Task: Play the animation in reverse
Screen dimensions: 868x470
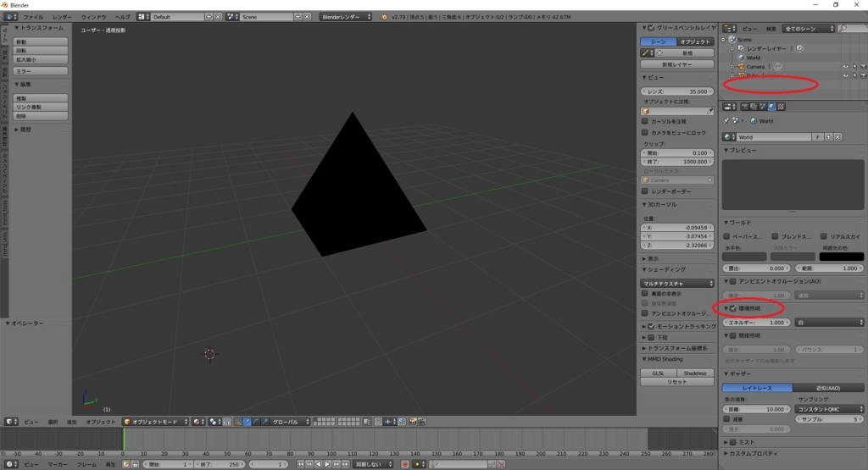Action: (319, 464)
